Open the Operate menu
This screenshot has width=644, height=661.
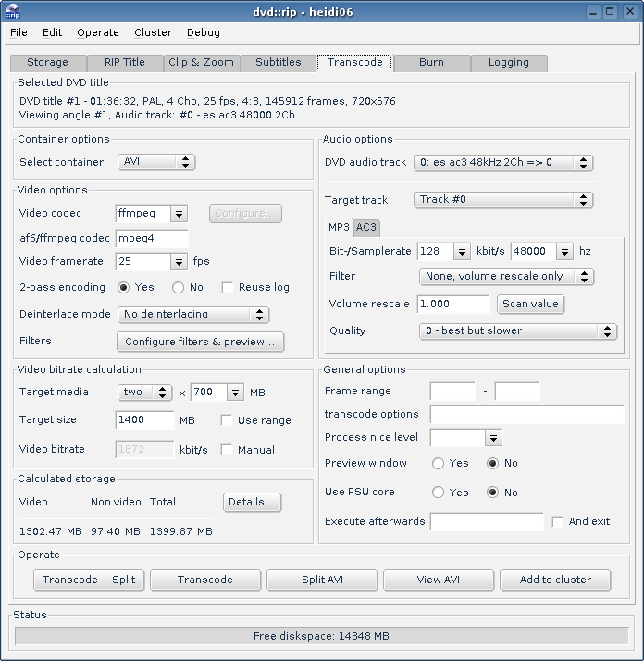[98, 32]
